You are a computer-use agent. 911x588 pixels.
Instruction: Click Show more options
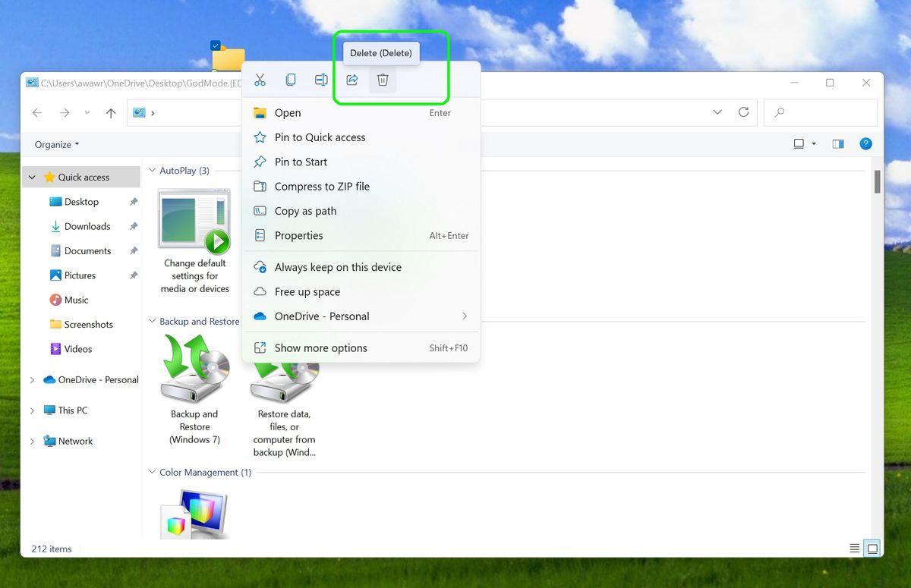tap(319, 347)
